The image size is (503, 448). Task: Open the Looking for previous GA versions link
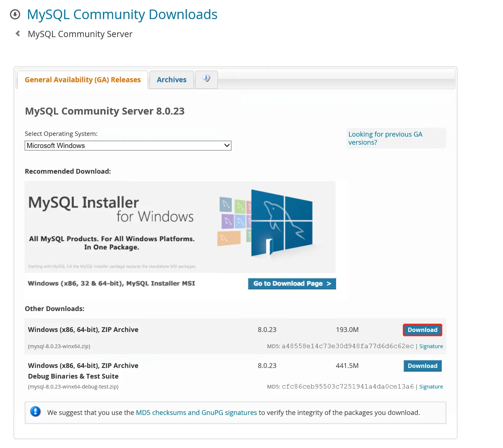tap(385, 138)
